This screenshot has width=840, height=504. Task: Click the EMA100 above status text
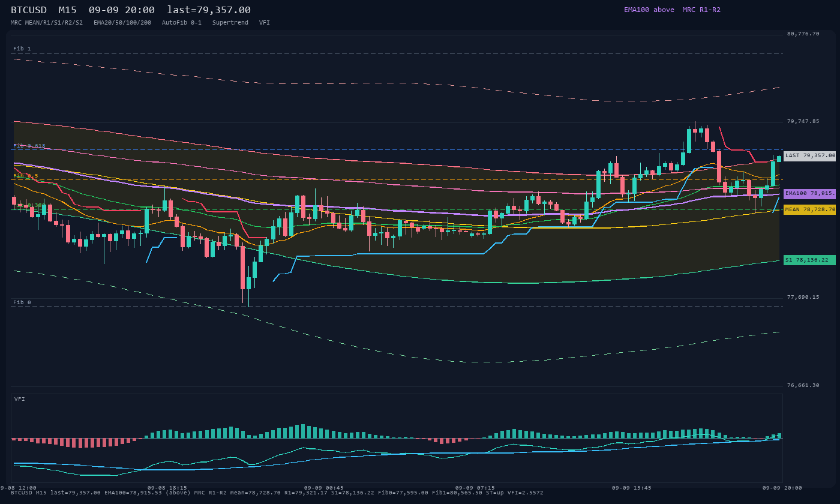click(649, 10)
